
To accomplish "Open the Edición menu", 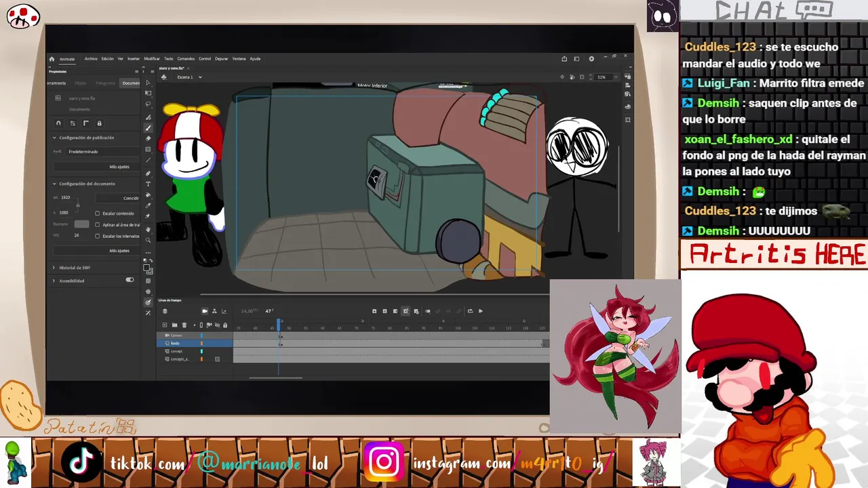I will pos(108,59).
